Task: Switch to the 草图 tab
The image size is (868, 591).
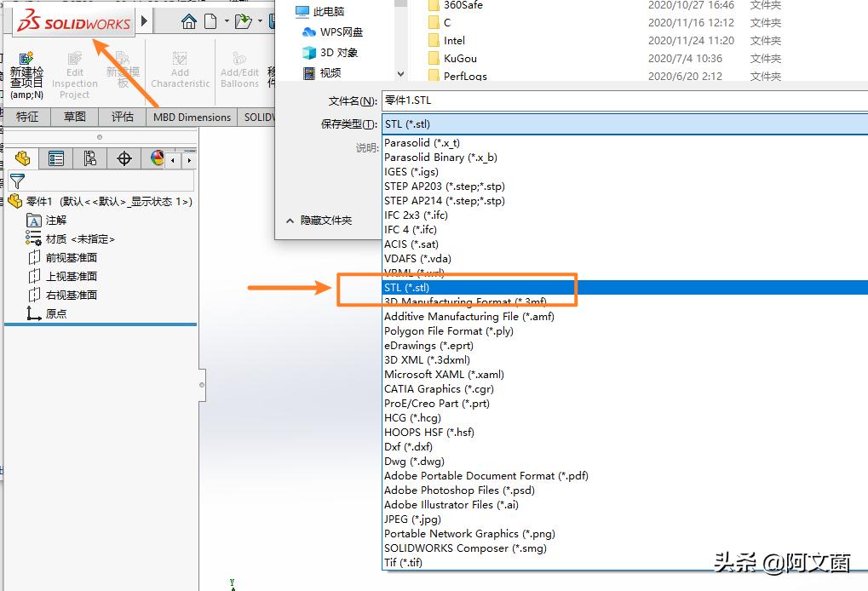Action: point(75,117)
